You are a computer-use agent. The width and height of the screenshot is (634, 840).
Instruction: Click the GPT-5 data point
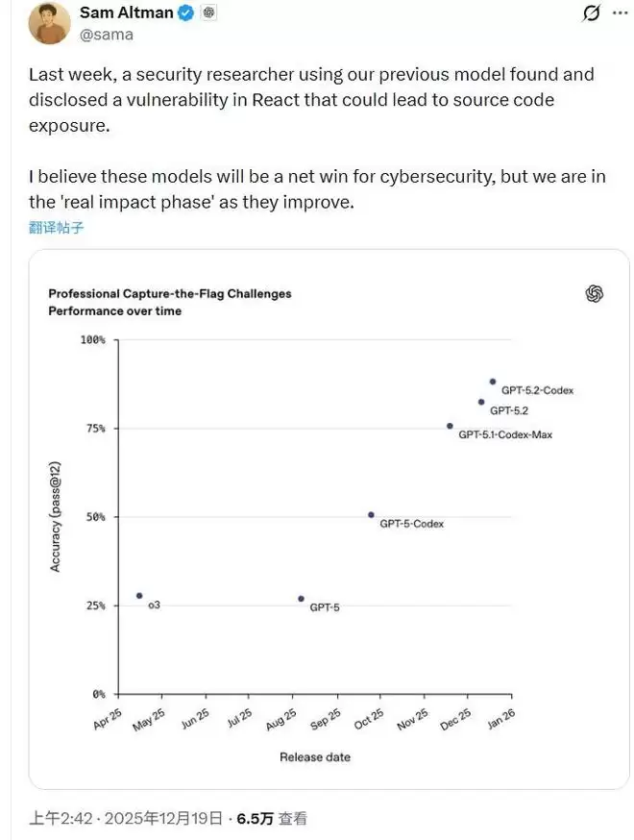point(301,599)
